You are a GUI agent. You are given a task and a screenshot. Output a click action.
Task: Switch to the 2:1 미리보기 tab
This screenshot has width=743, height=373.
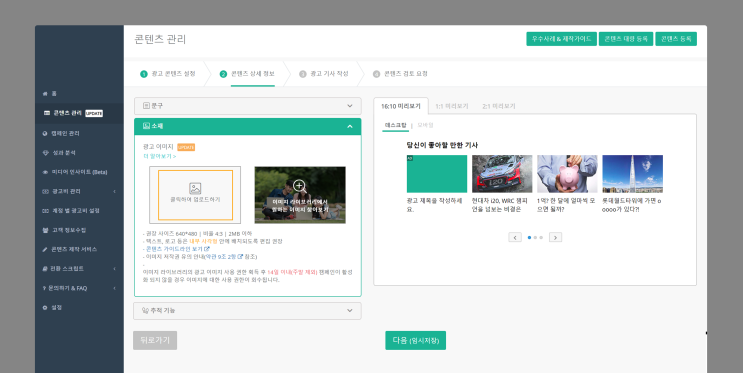point(499,106)
